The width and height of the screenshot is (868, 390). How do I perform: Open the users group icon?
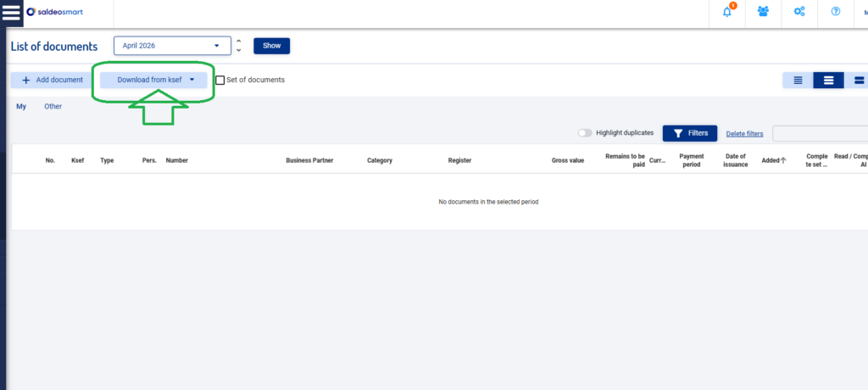(763, 13)
